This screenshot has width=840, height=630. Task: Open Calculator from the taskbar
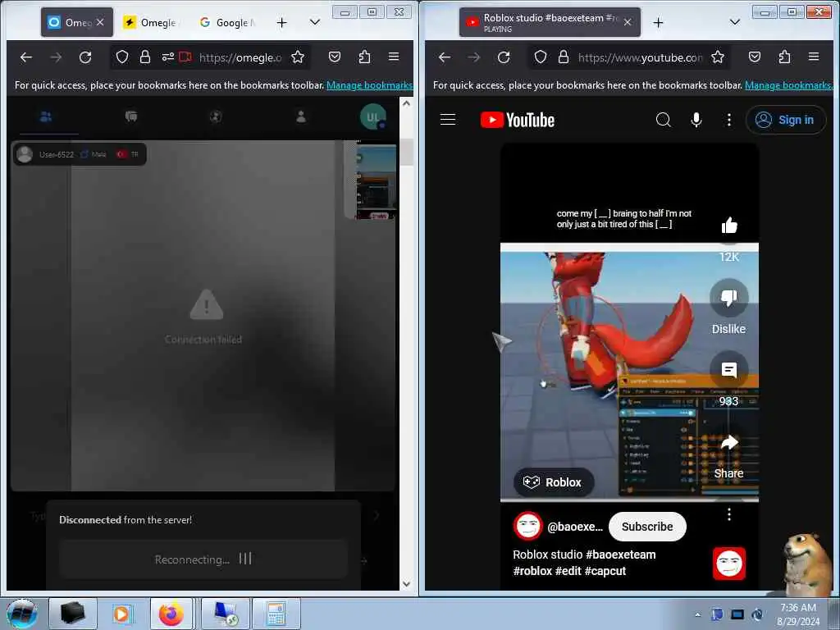click(276, 614)
